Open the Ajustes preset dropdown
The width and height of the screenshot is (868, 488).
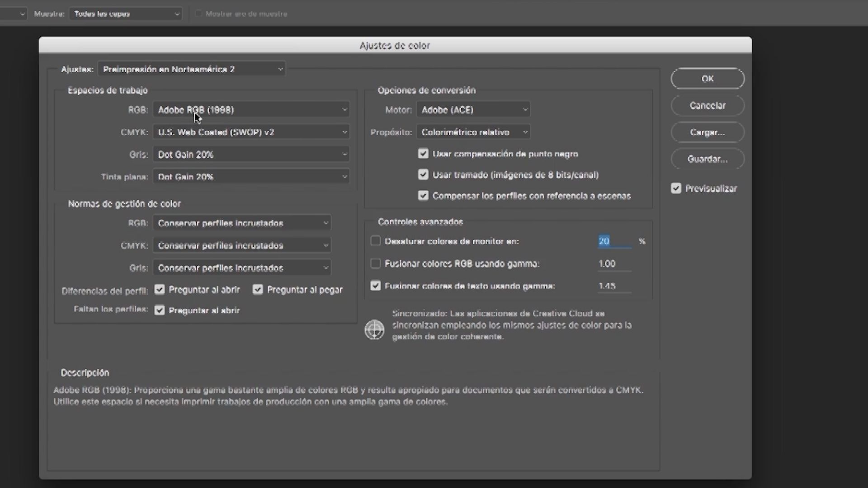coord(192,69)
